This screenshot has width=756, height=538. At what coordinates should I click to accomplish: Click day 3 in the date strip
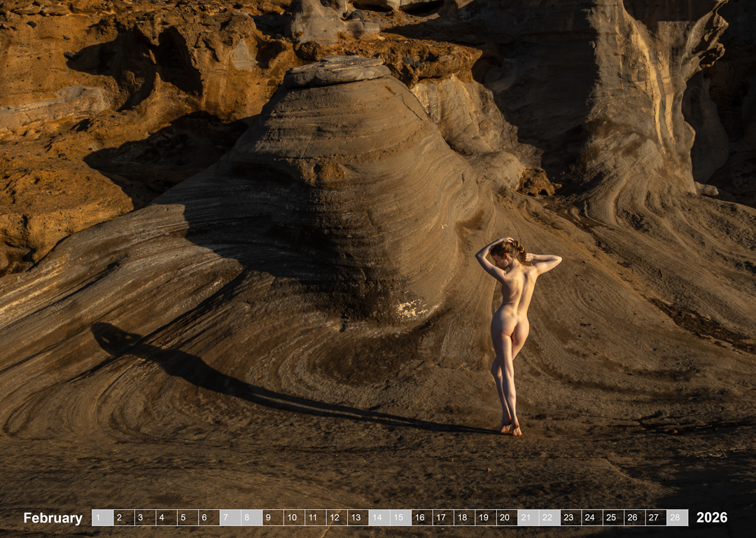[x=145, y=518]
